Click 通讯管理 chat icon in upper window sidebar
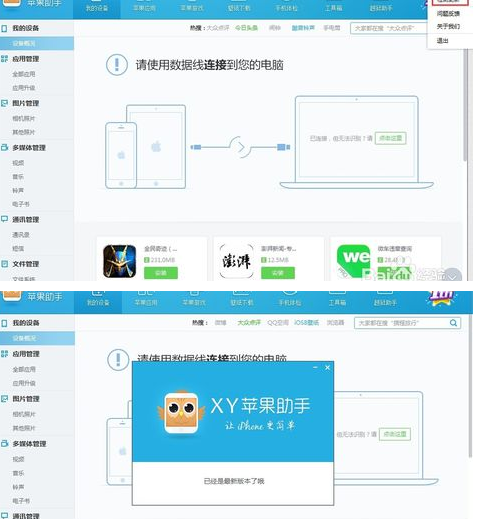Screen dimensions: 481x519 [x=4, y=219]
